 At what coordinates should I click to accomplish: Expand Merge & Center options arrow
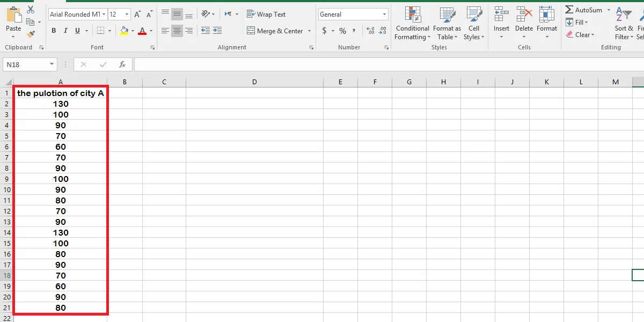310,31
